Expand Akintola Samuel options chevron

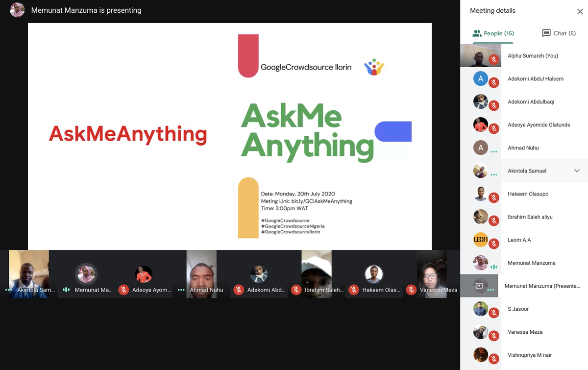577,171
